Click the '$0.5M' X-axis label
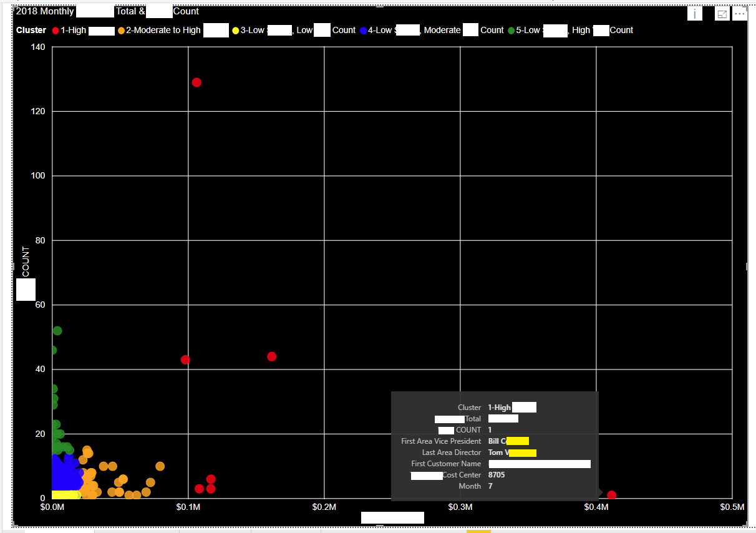The image size is (756, 533). pos(733,507)
